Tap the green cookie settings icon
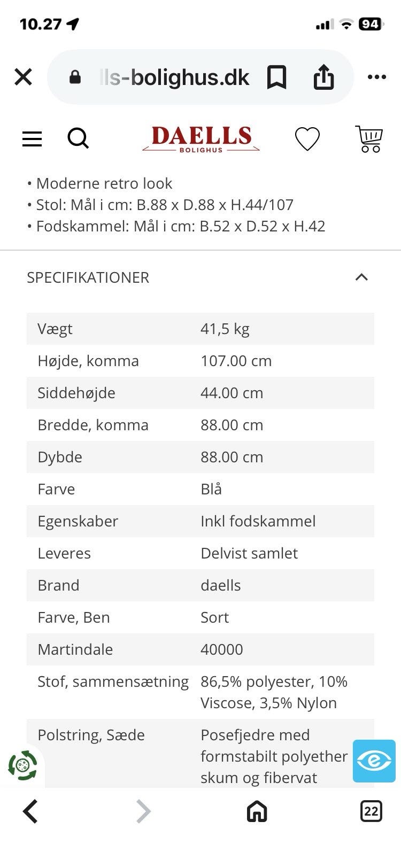Viewport: 401px width, 868px height. click(22, 765)
